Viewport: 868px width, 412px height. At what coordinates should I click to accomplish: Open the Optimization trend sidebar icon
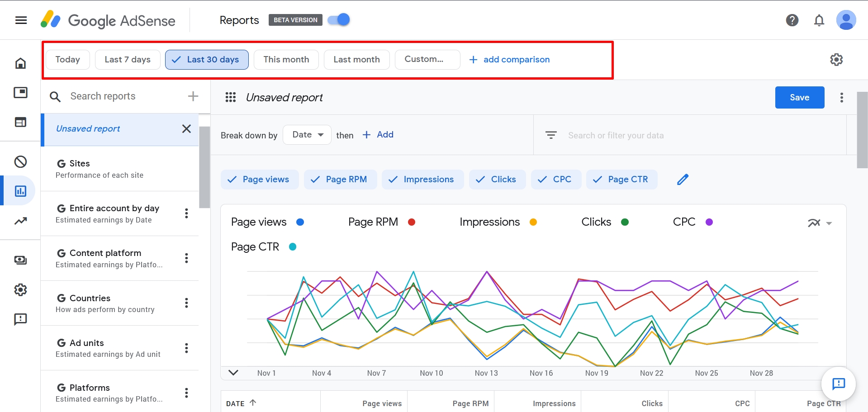tap(21, 221)
